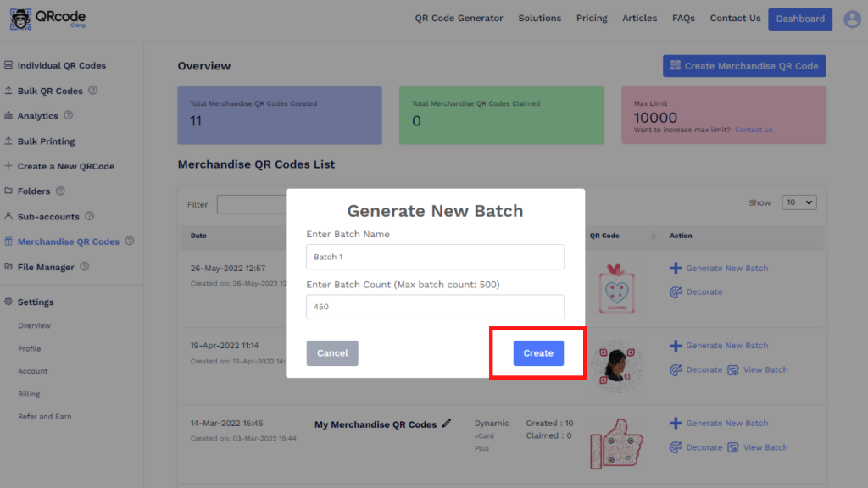Open the File Manager

(x=47, y=267)
